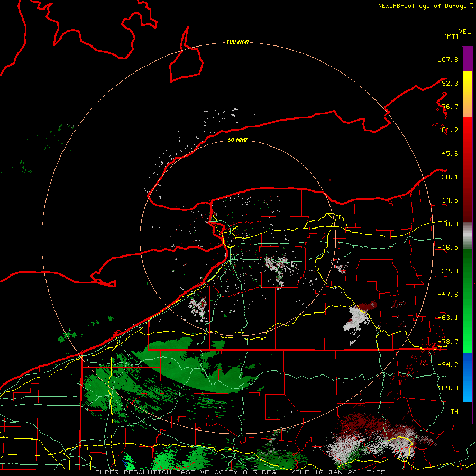Click the 107.8 velocity scale value
Image resolution: width=476 pixels, height=476 pixels.
448,59
